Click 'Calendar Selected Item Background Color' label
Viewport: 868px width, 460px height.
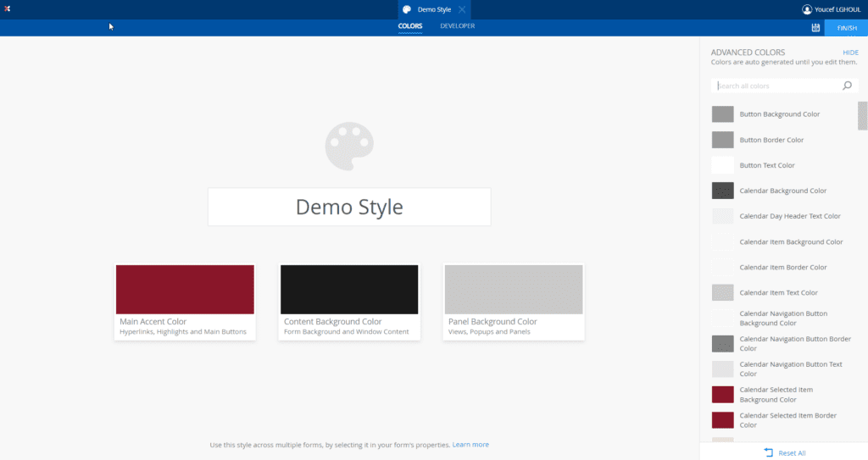776,395
